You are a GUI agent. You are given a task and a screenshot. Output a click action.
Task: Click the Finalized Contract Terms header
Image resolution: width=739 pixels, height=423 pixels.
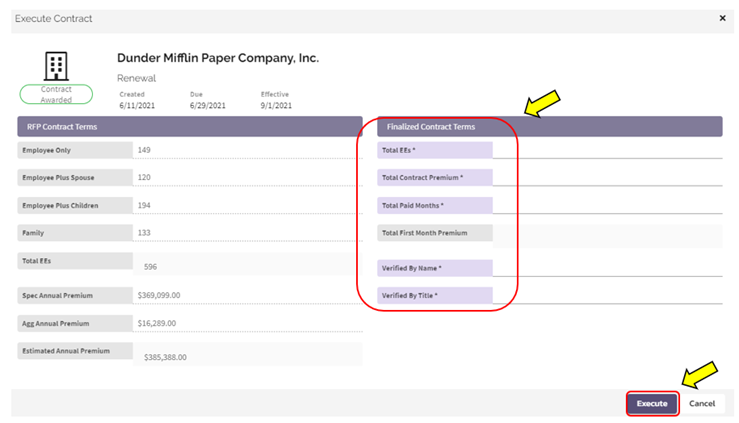click(550, 127)
